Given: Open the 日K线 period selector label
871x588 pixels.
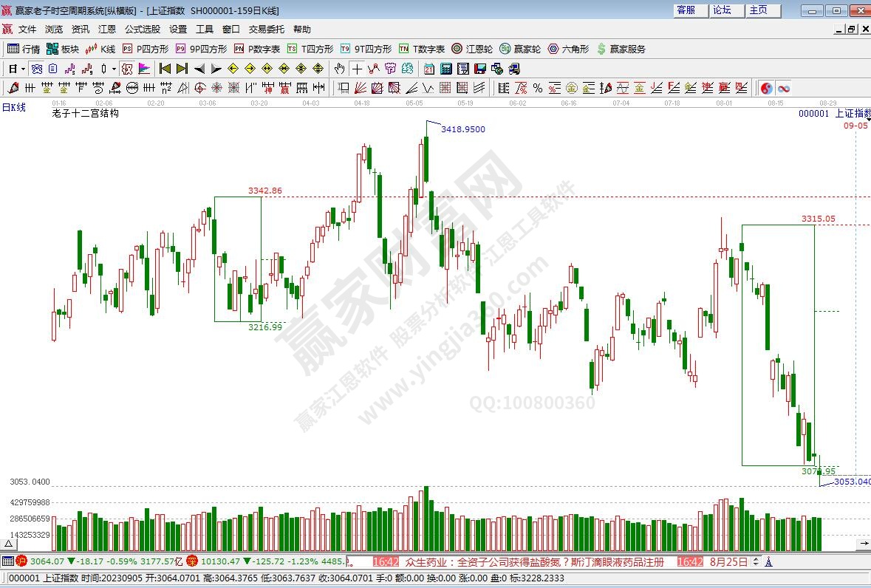Looking at the screenshot, I should pos(13,107).
